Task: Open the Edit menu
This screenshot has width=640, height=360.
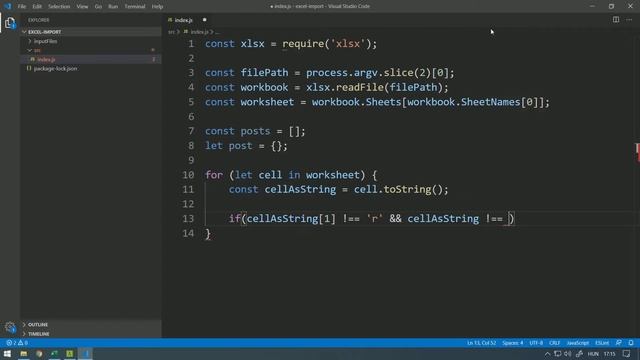Action: 37,6
